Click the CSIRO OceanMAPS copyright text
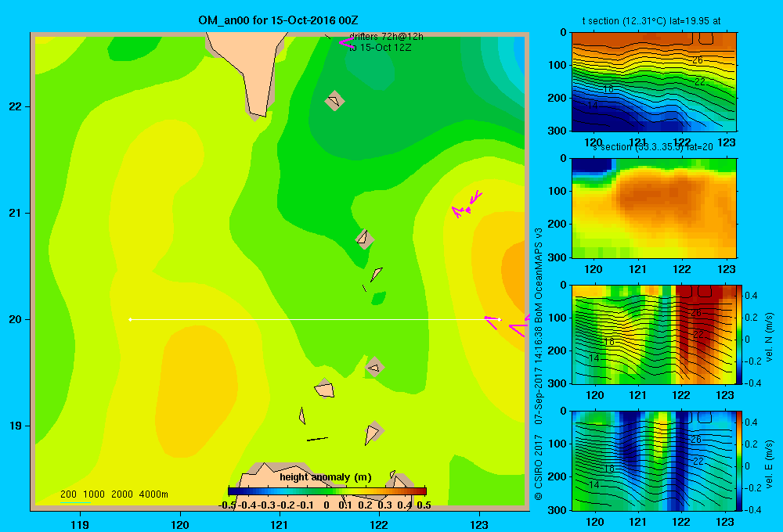This screenshot has width=783, height=532. [x=539, y=365]
